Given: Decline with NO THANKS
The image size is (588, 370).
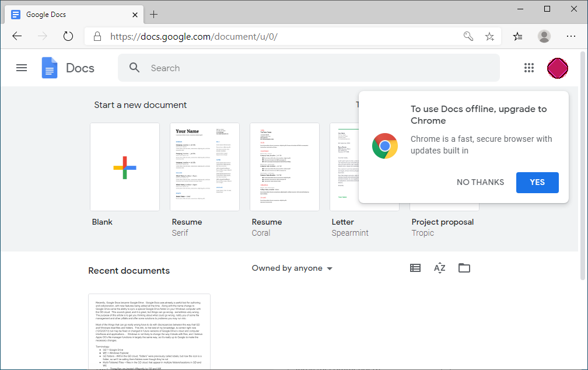Looking at the screenshot, I should coord(480,182).
